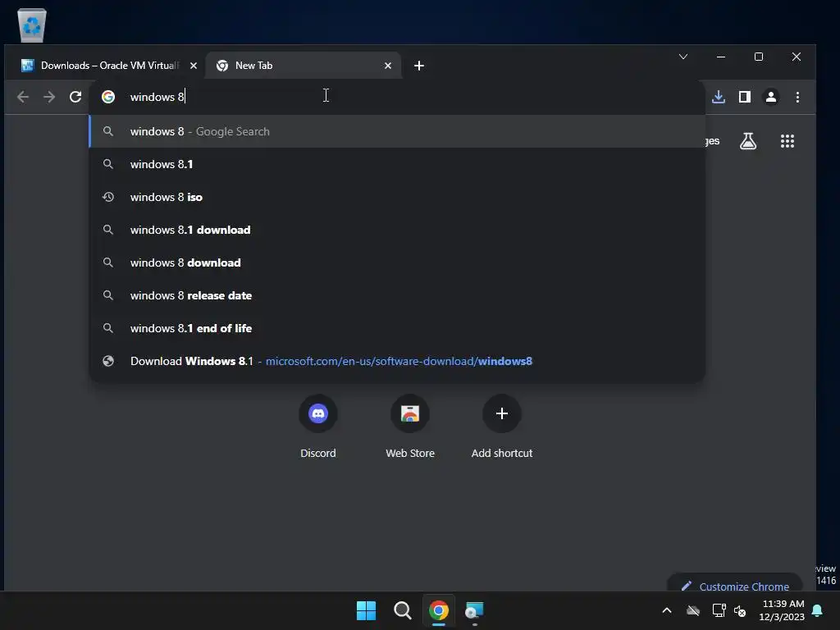
Task: Select the New Tab tab
Action: [303, 66]
